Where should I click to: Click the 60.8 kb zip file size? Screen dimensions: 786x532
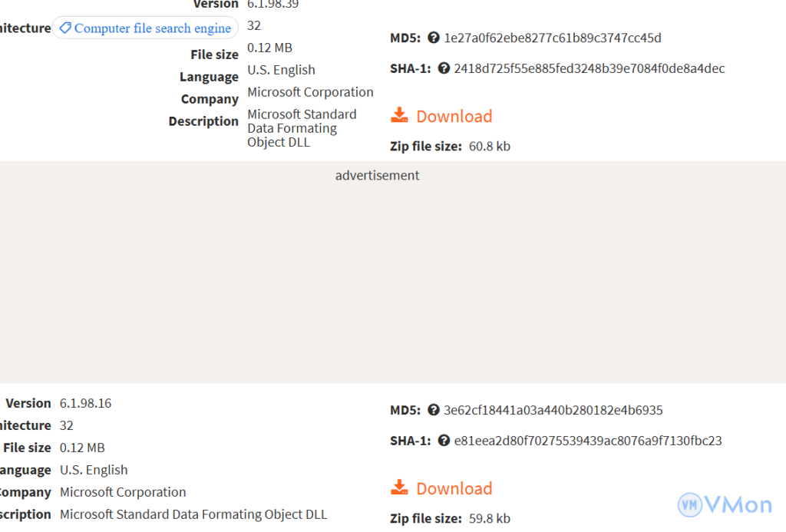pyautogui.click(x=489, y=146)
